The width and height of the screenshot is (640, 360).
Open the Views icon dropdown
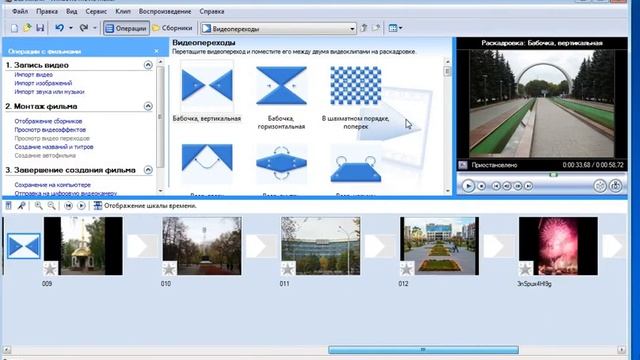click(x=395, y=28)
